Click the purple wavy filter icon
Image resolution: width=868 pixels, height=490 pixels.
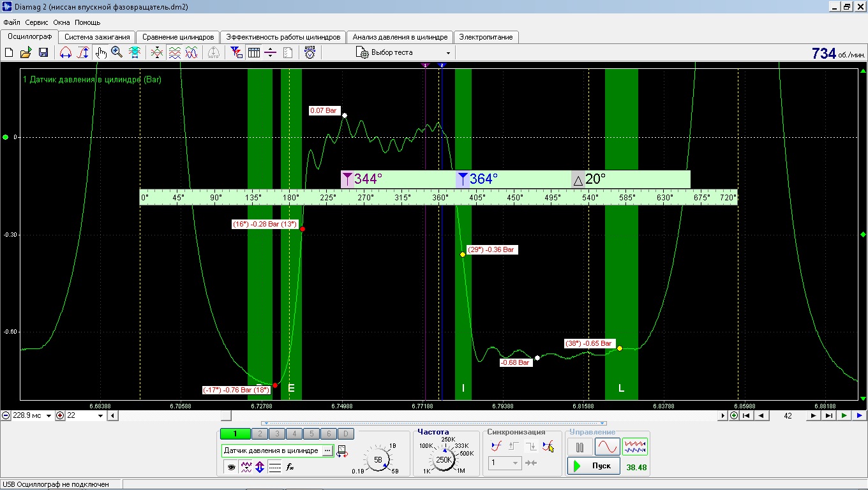coord(246,467)
